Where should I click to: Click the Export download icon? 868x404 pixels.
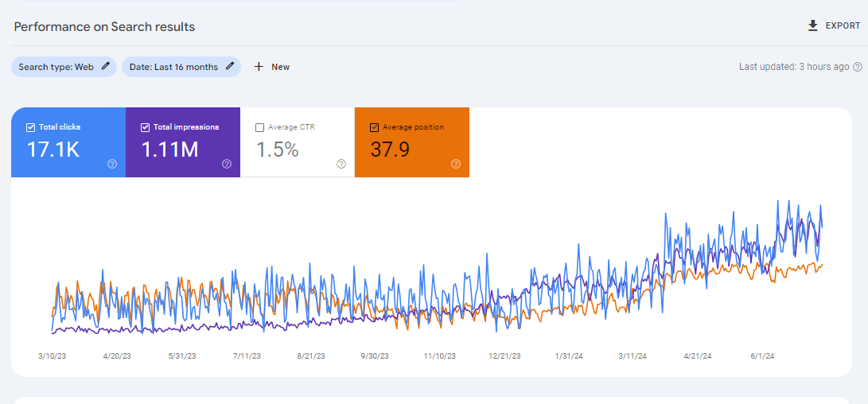coord(812,26)
